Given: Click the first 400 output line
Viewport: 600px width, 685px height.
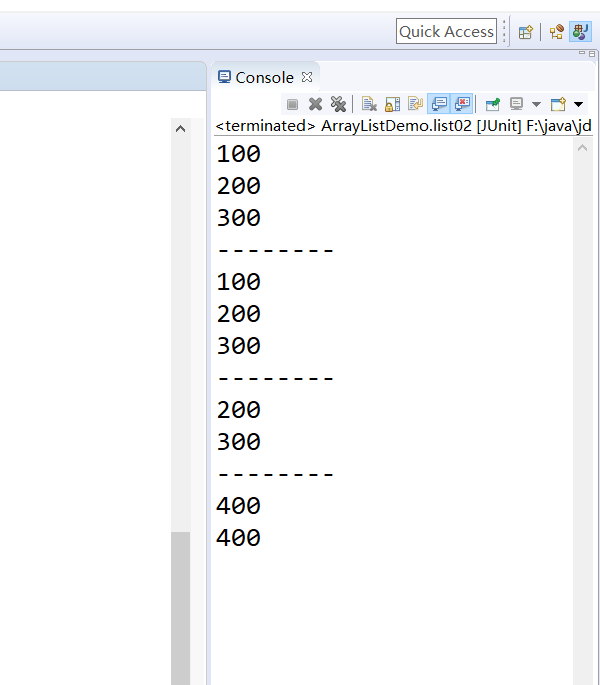Looking at the screenshot, I should (239, 506).
